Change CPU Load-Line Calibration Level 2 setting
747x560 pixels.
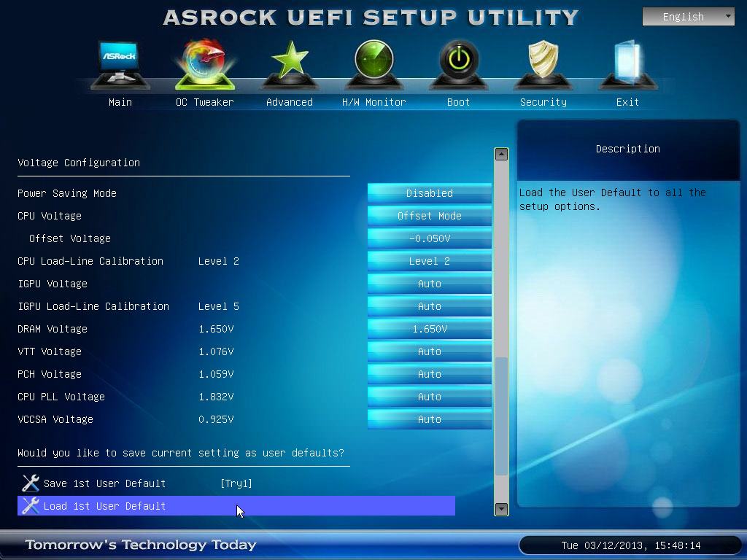pyautogui.click(x=429, y=261)
